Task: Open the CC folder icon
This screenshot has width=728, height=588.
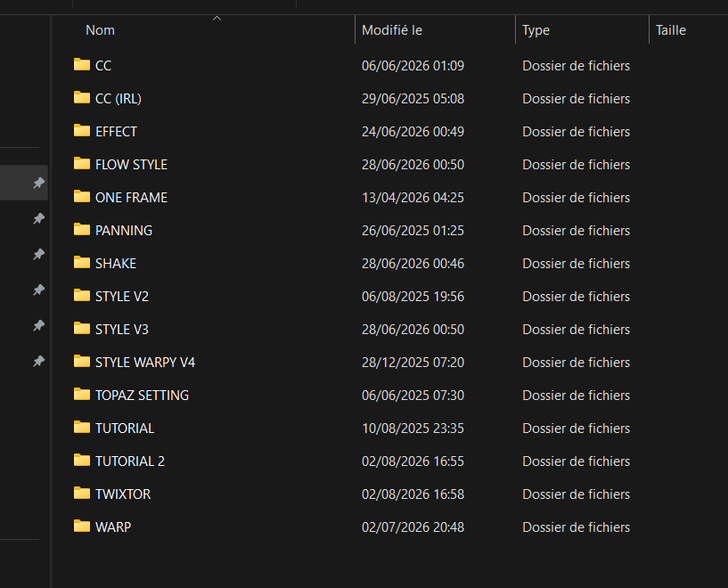Action: click(x=82, y=64)
